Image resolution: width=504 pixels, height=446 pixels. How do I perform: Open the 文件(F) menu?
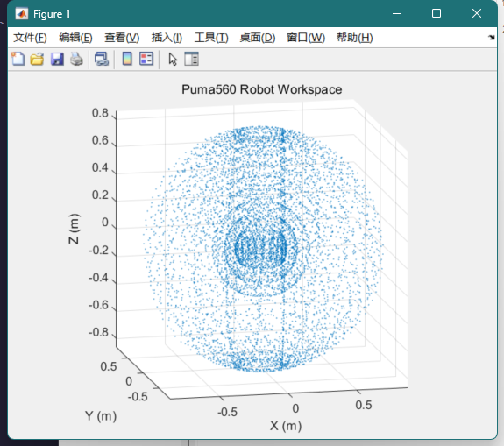tap(30, 38)
